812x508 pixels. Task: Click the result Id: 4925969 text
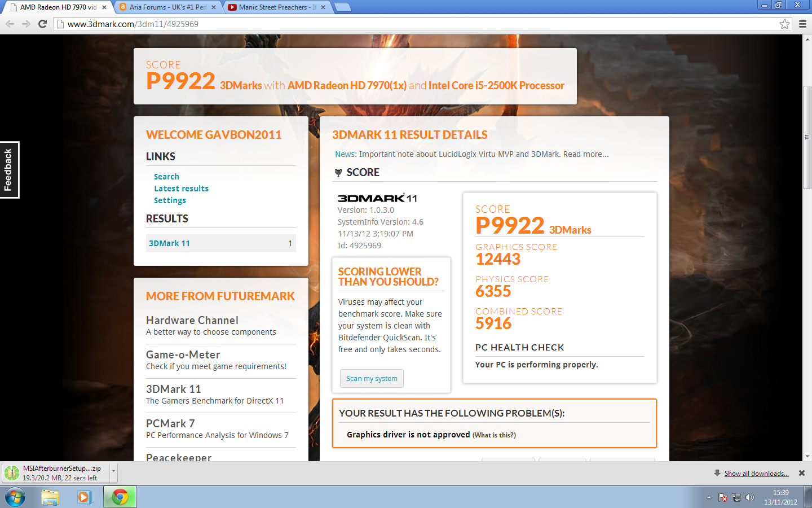point(360,246)
